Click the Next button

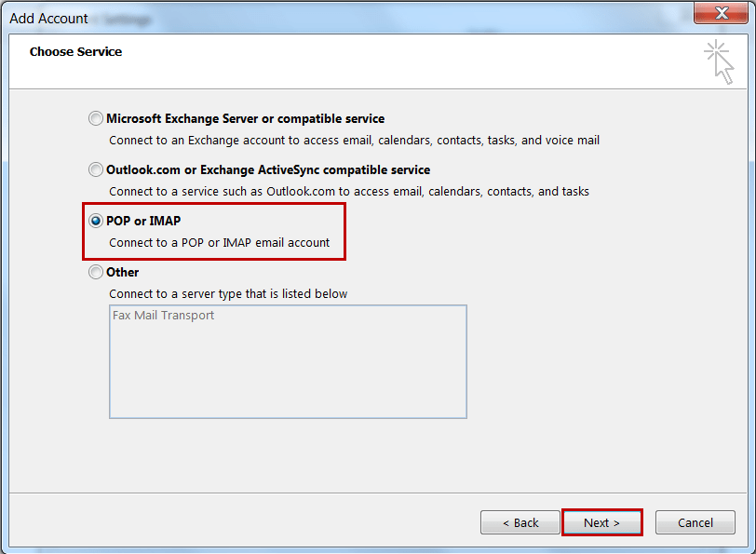(601, 522)
